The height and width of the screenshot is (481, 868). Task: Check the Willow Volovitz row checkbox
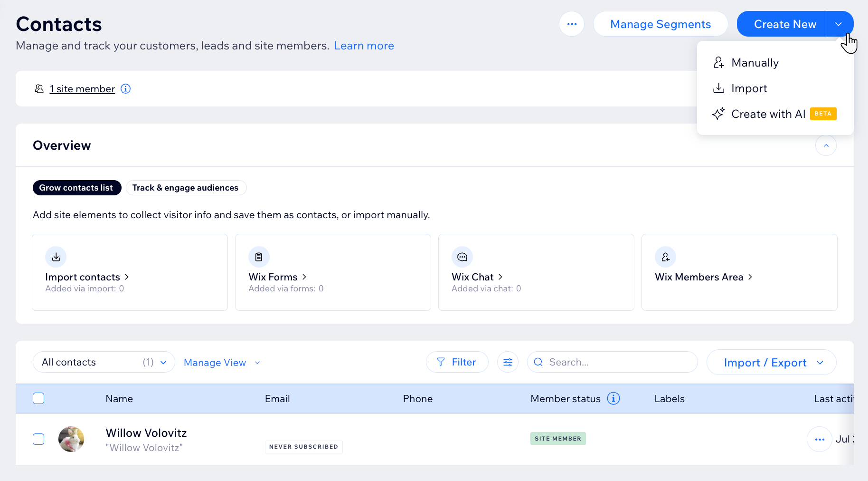[x=38, y=439]
